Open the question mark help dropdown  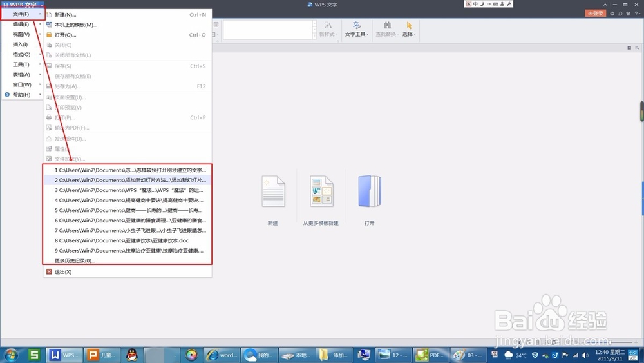637,13
